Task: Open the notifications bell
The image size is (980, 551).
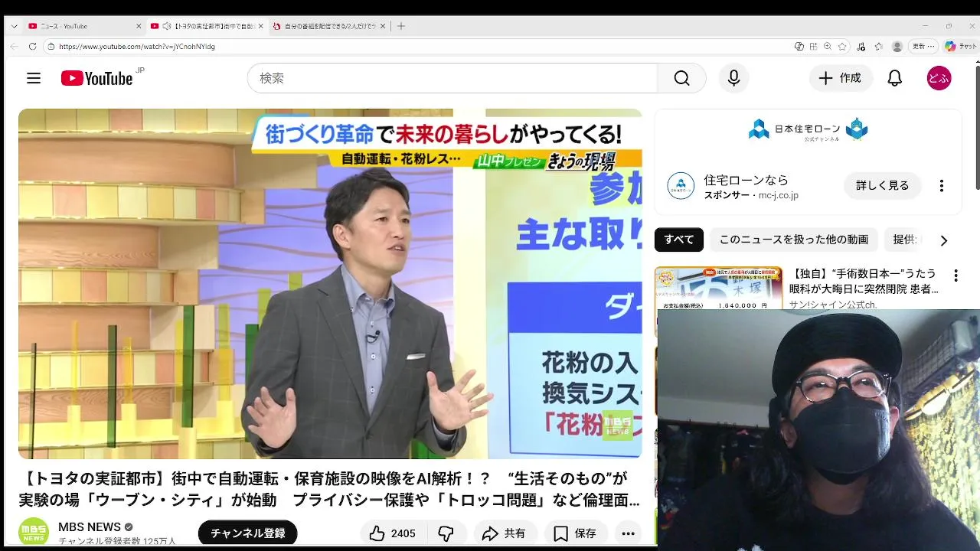Action: click(x=894, y=78)
